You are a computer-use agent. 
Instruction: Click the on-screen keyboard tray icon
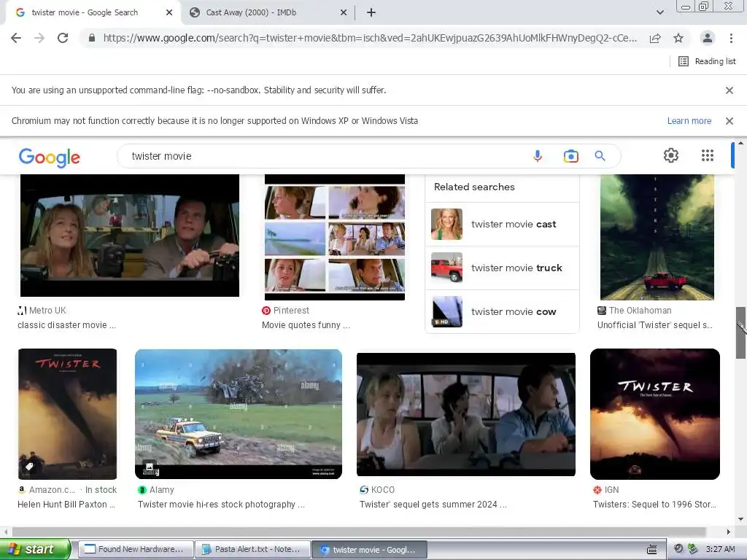651,550
